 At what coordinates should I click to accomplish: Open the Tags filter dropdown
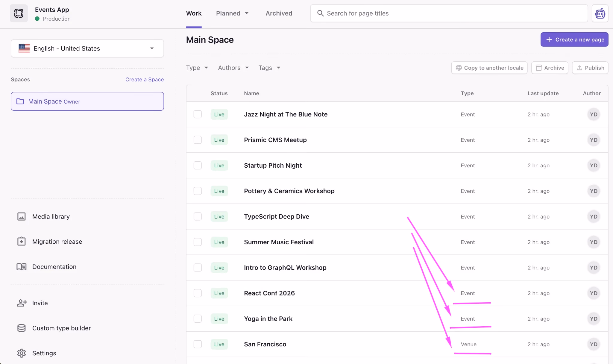click(269, 68)
